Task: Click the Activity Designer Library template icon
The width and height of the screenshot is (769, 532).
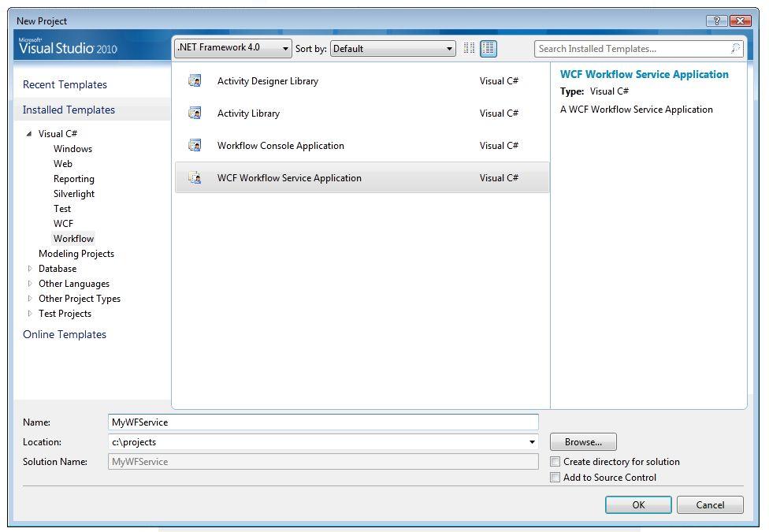Action: [195, 80]
